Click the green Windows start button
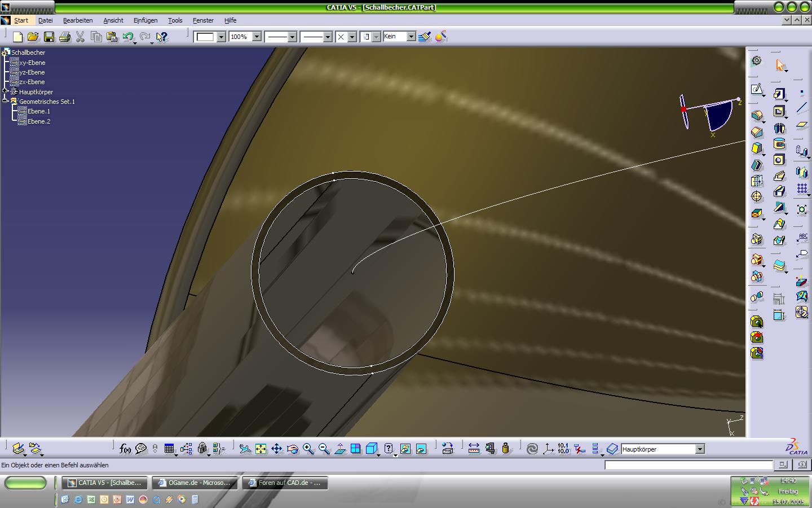Viewport: 812px width, 508px height. click(25, 483)
